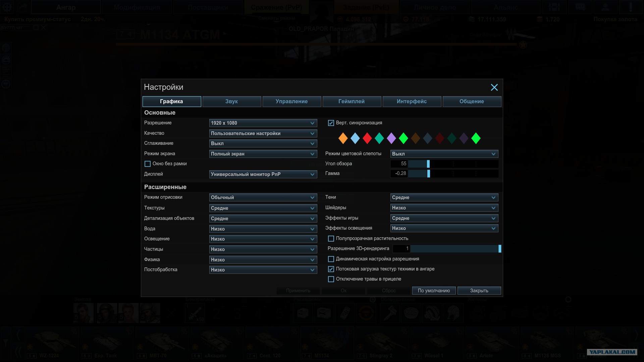This screenshot has width=644, height=362.
Task: Click the Закрыть button
Action: point(479,291)
